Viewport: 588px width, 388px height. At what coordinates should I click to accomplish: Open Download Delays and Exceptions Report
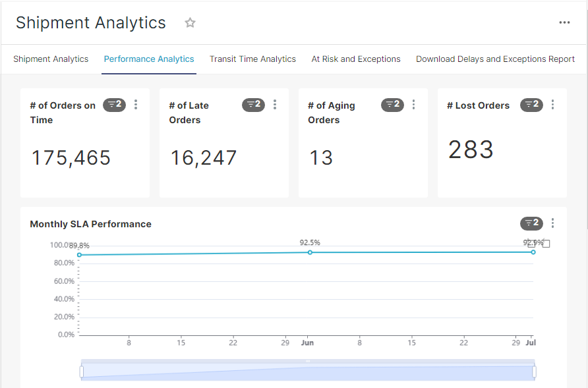(495, 59)
